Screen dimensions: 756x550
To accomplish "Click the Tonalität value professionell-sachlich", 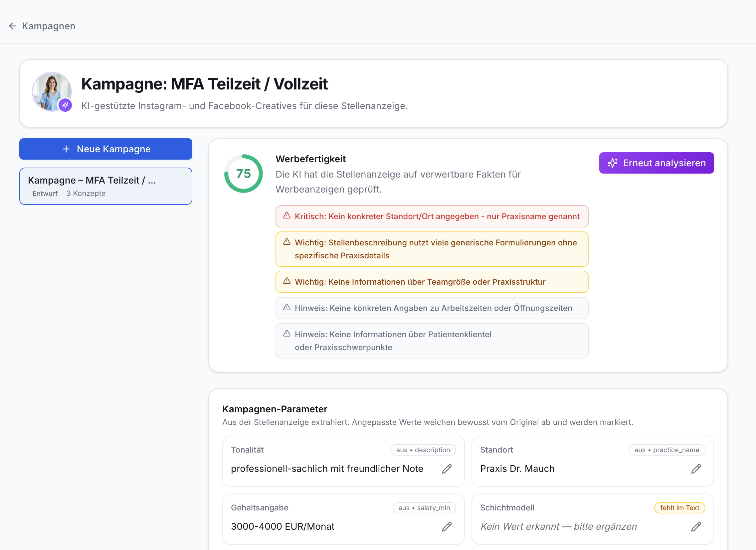I will pos(327,469).
